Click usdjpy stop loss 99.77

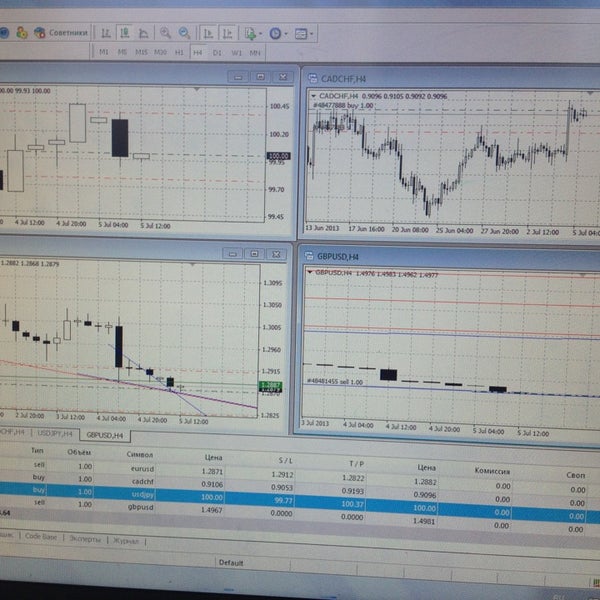click(x=284, y=501)
